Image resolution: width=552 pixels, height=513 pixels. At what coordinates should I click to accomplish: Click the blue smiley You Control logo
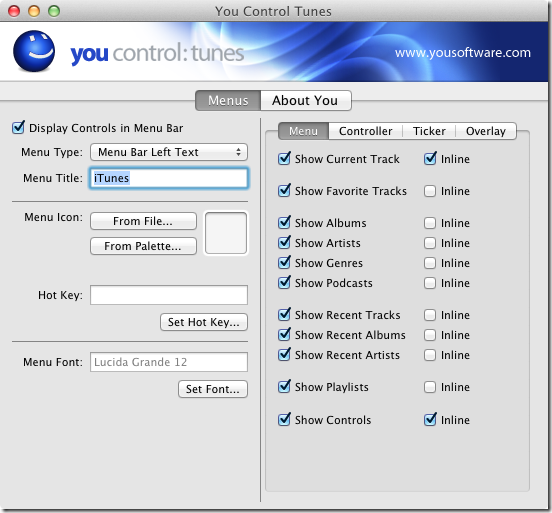34,51
